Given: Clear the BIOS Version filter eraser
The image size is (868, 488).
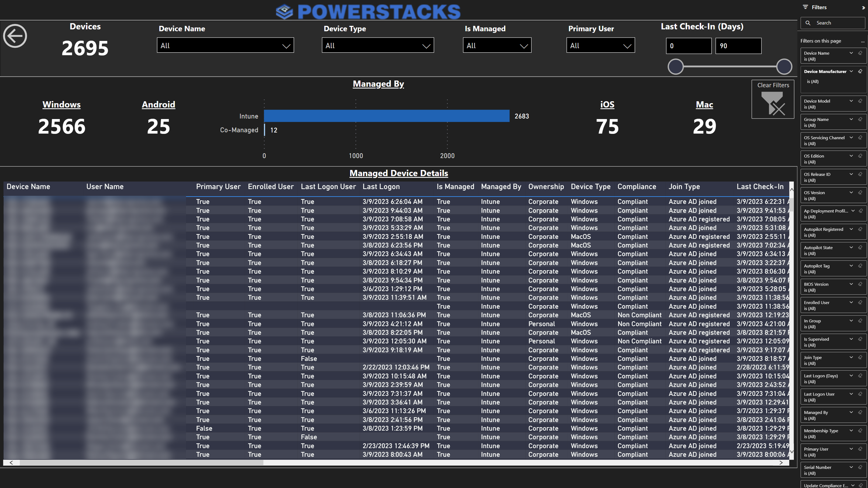Looking at the screenshot, I should [x=860, y=284].
